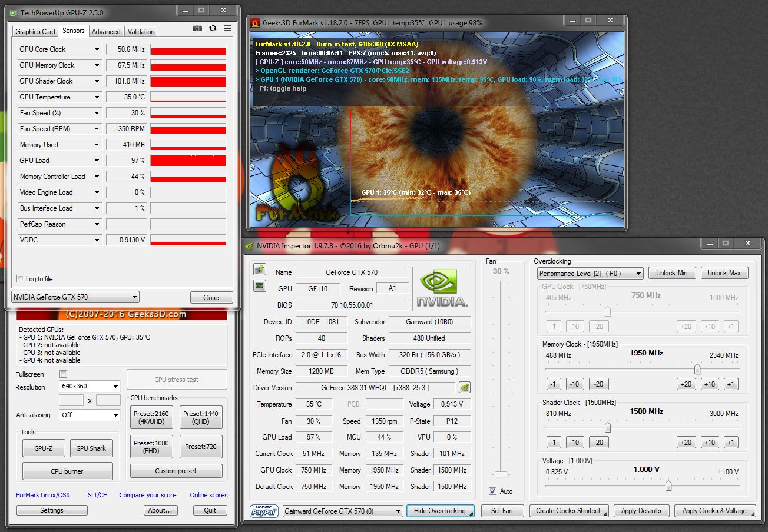This screenshot has width=768, height=532.
Task: Click the Close button in GPU-Z
Action: point(211,298)
